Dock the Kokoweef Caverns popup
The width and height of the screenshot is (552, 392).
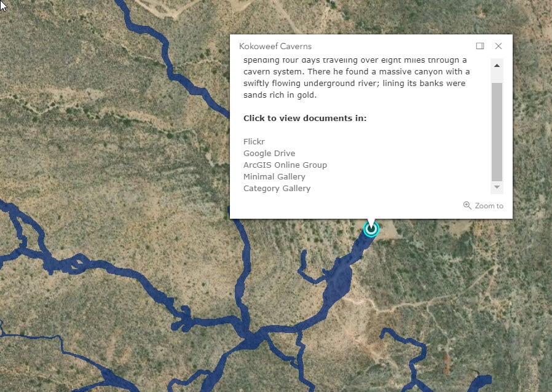pos(480,46)
